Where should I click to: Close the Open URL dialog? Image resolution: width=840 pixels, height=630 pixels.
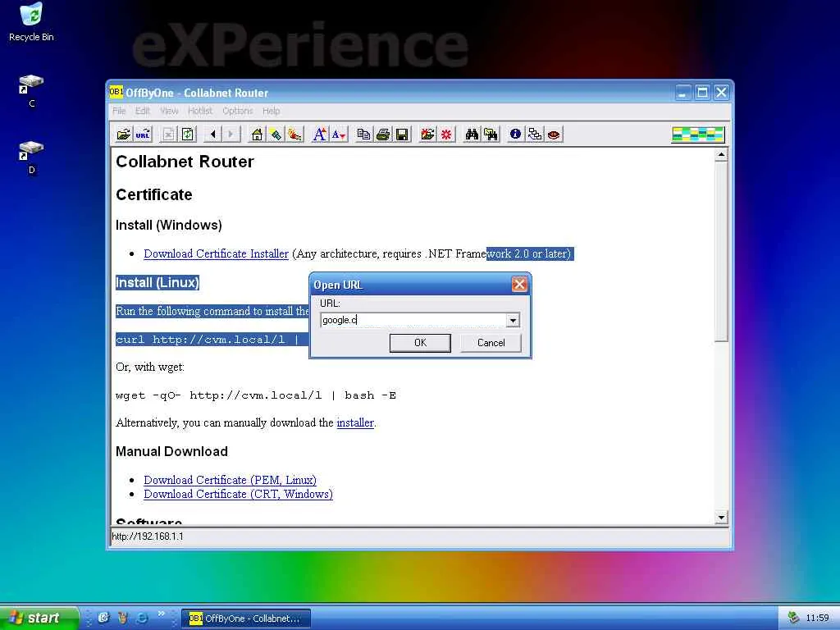pos(519,284)
